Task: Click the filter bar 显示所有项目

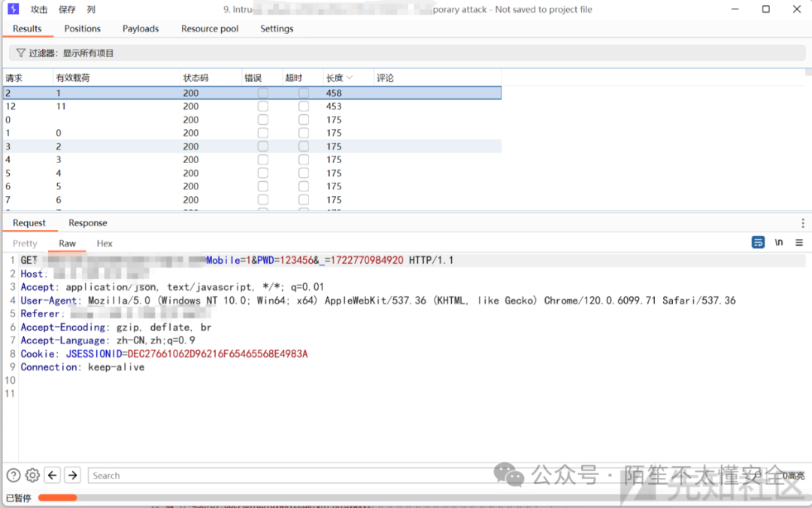Action: (x=407, y=53)
